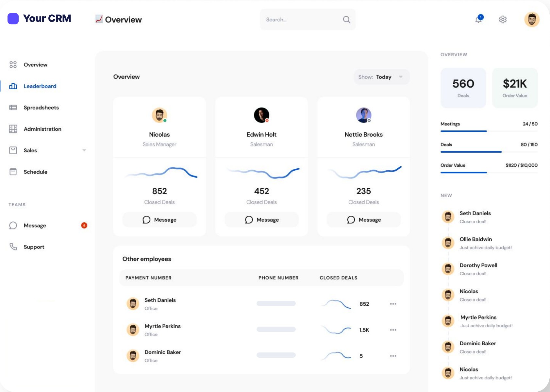Click the Administration grid icon

[x=13, y=129]
